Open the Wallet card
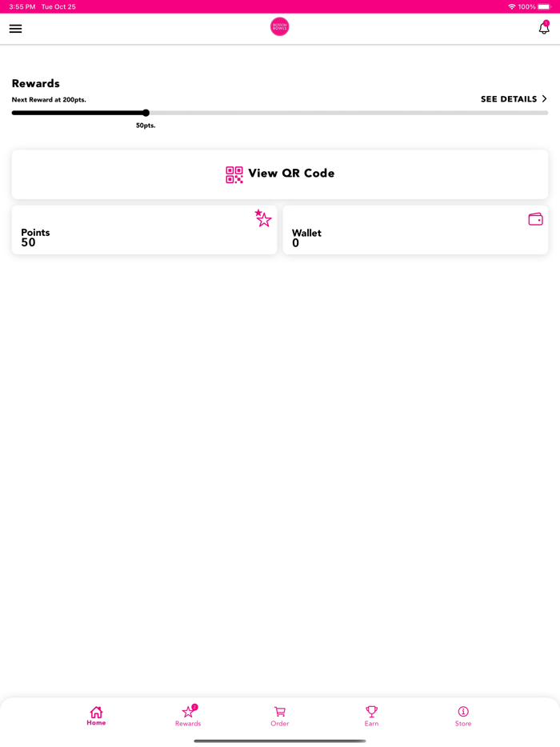This screenshot has width=560, height=747. point(415,230)
